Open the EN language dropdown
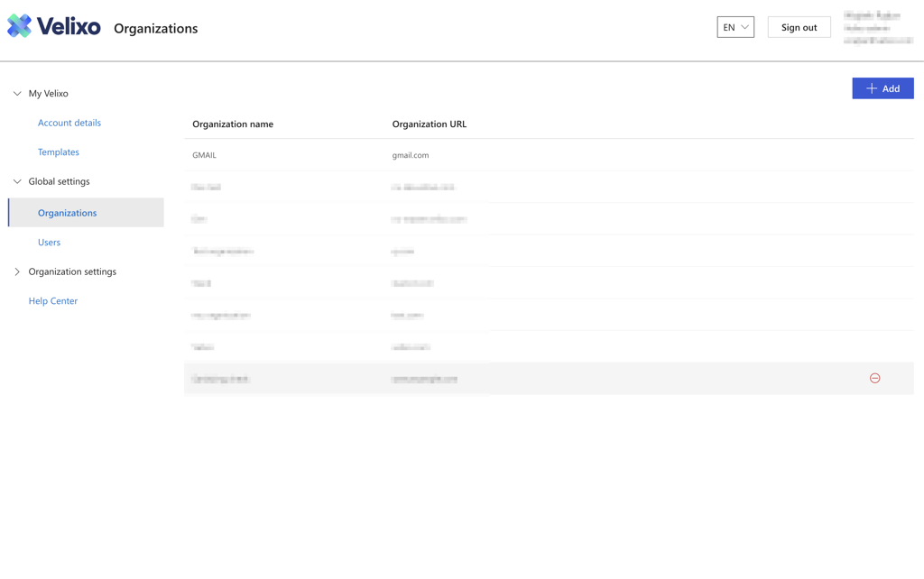The height and width of the screenshot is (579, 924). tap(735, 27)
